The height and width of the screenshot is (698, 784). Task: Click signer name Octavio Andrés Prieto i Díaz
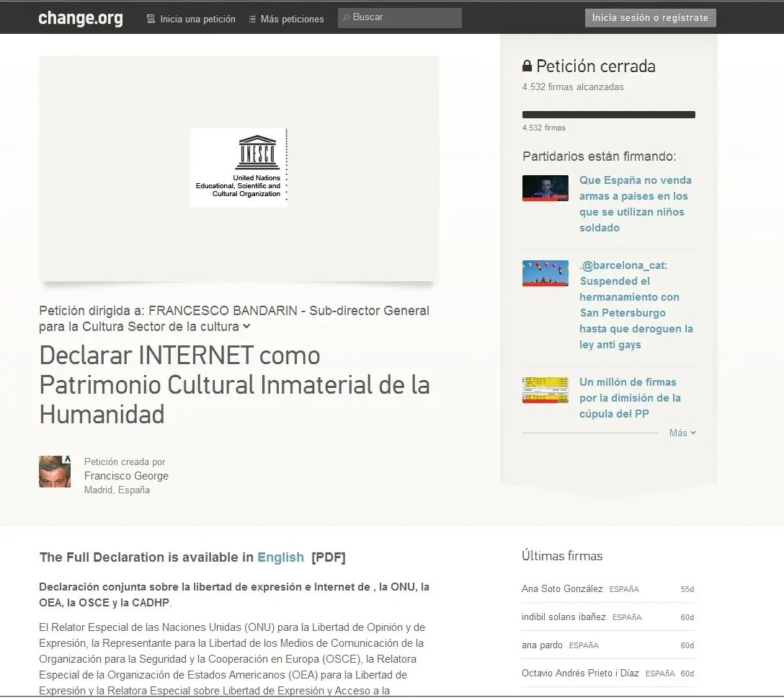(580, 673)
